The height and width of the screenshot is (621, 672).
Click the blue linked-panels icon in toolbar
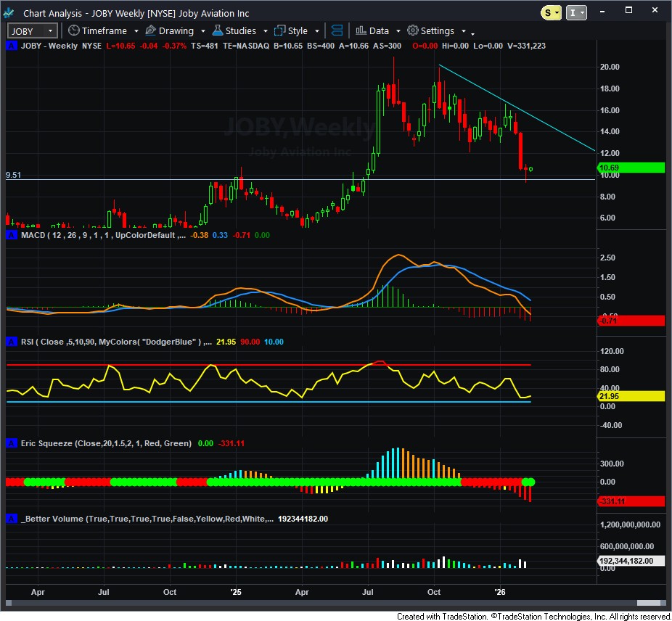pyautogui.click(x=337, y=30)
